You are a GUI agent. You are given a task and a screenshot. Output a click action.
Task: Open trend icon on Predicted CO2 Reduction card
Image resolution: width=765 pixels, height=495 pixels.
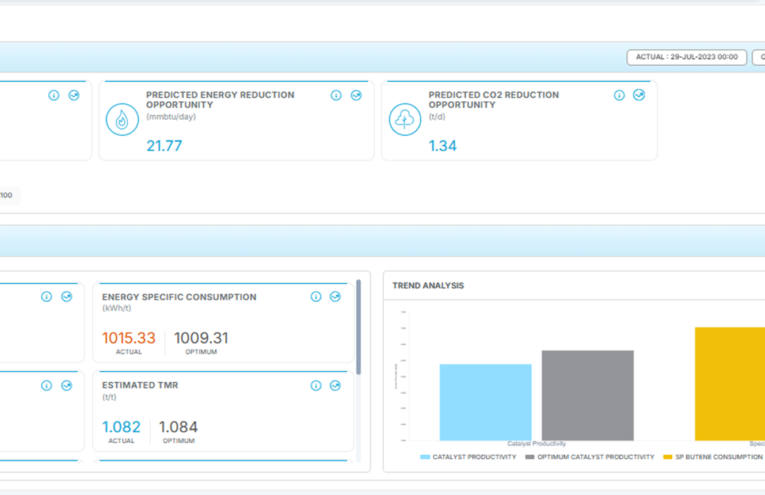(639, 95)
